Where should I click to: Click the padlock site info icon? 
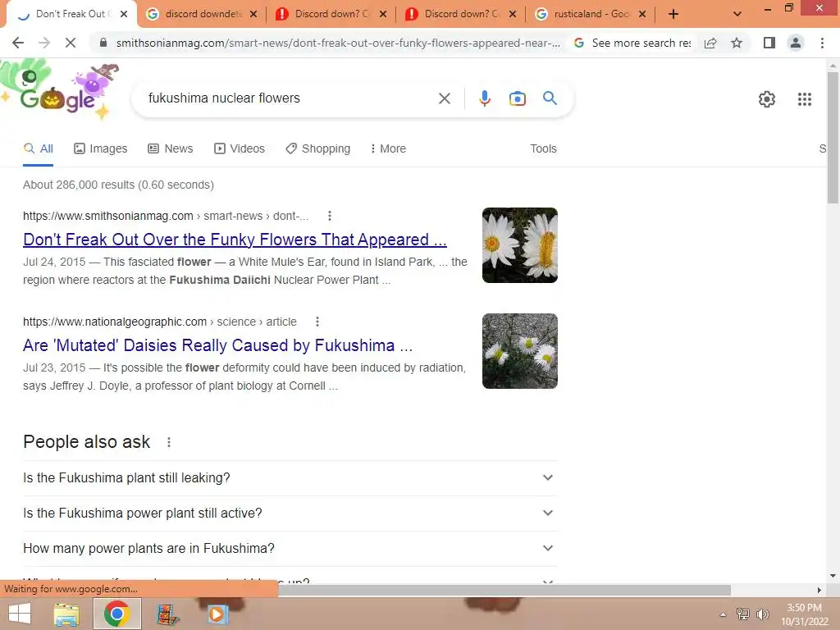tap(103, 43)
